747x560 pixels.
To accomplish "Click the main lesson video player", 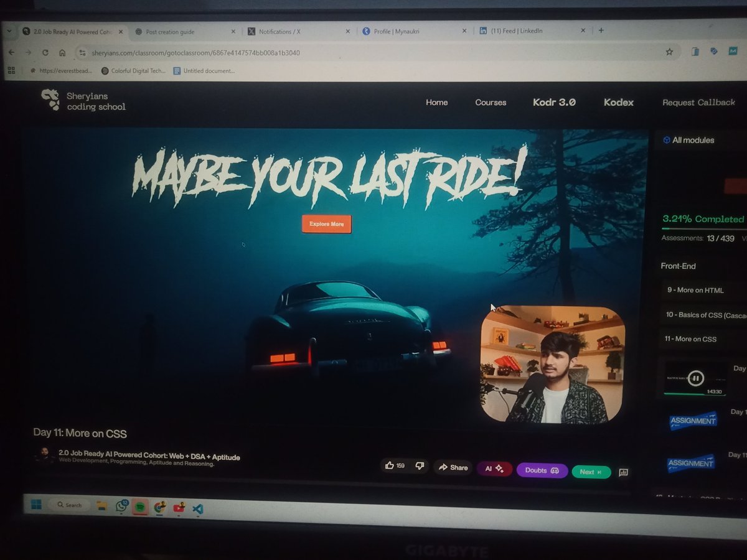I will tap(336, 277).
